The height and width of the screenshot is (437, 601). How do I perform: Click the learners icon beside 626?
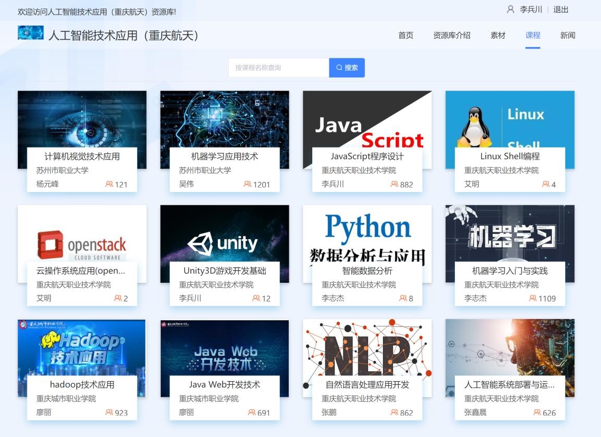click(537, 412)
